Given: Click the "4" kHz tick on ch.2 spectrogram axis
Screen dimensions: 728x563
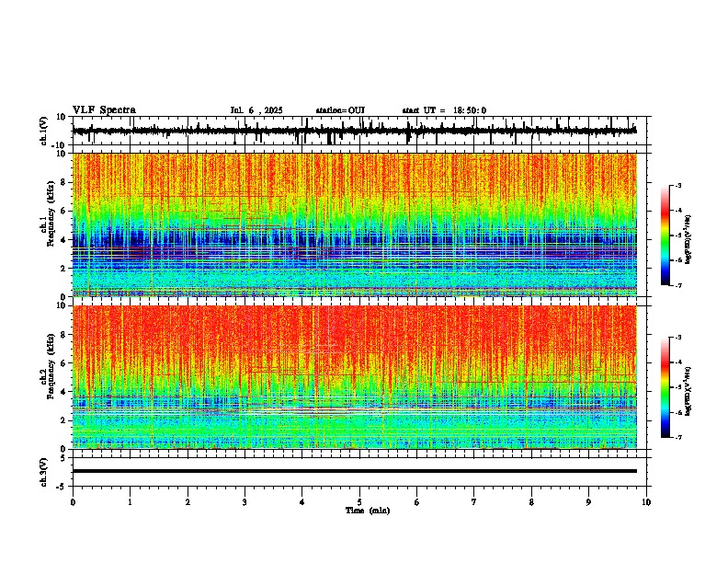Looking at the screenshot, I should (63, 392).
